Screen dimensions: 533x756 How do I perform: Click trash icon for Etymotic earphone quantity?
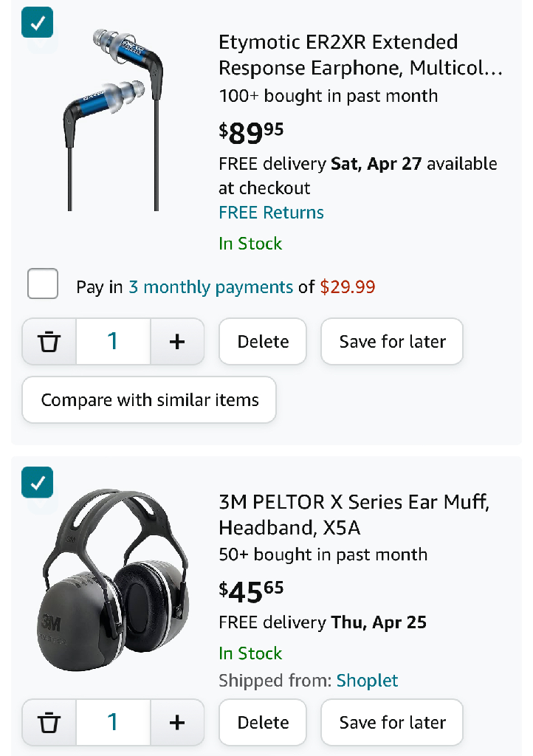(x=49, y=341)
